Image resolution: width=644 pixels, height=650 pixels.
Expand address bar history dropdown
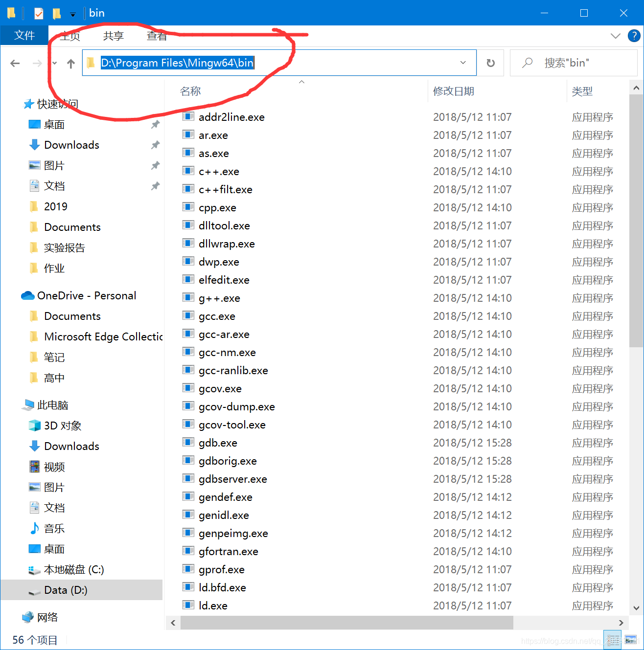coord(463,63)
